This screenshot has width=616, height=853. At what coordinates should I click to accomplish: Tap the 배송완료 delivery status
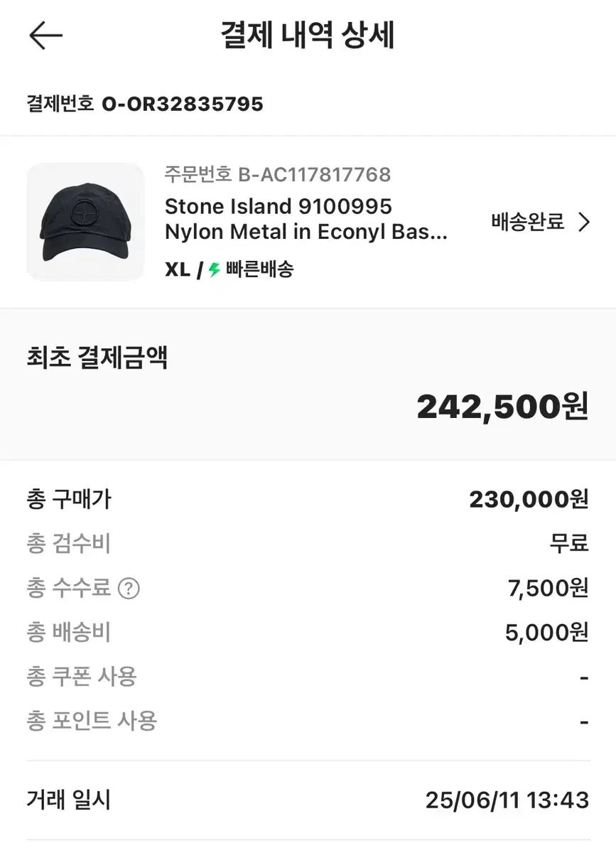[x=527, y=222]
